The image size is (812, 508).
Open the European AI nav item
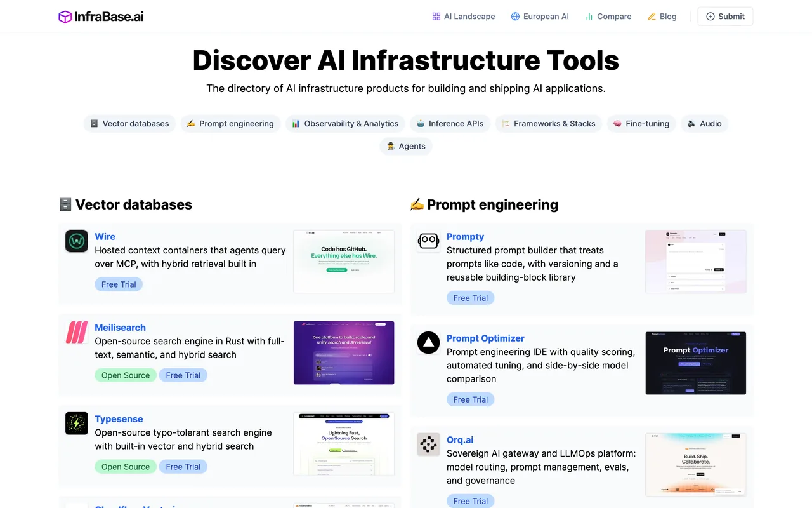click(x=540, y=17)
